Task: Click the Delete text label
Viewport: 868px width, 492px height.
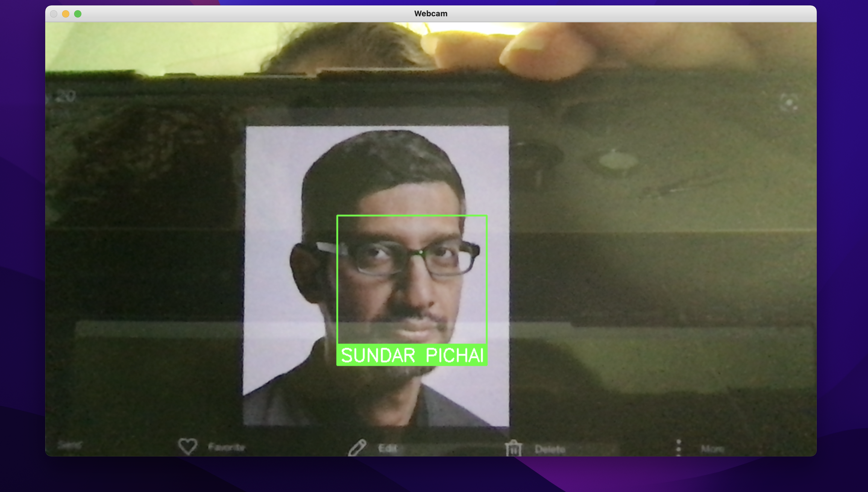Action: 550,449
